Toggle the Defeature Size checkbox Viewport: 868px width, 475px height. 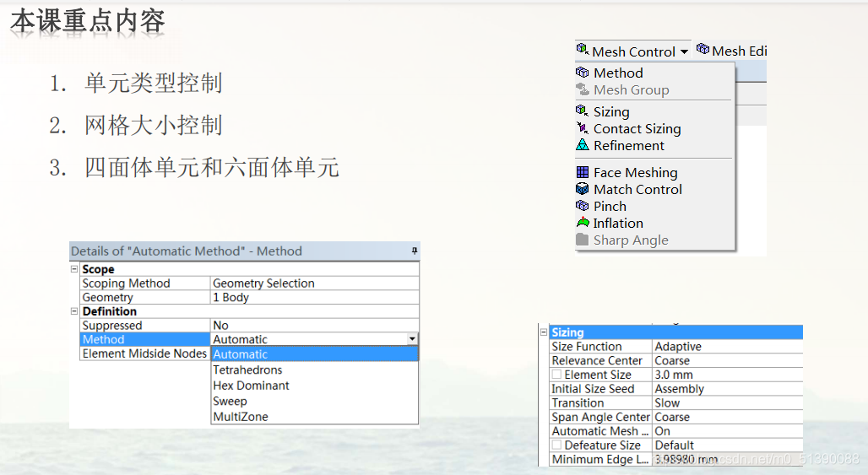[x=556, y=445]
